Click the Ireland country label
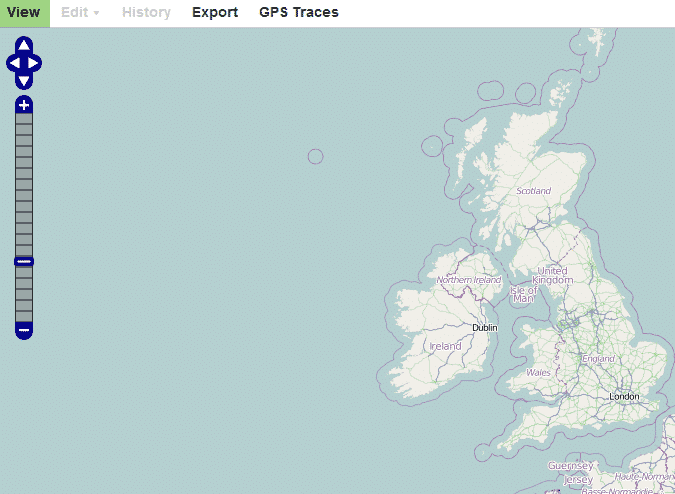Screen dimensions: 675x494 click(445, 346)
